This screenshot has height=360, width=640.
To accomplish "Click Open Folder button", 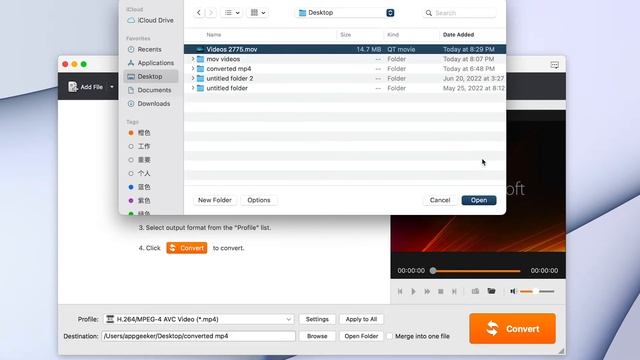I will [361, 336].
